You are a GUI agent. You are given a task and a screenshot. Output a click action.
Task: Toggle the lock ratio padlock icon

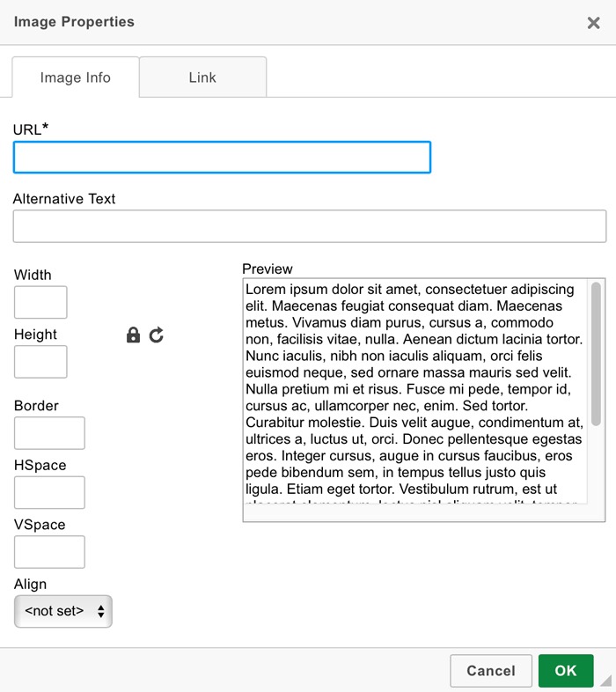pyautogui.click(x=133, y=335)
